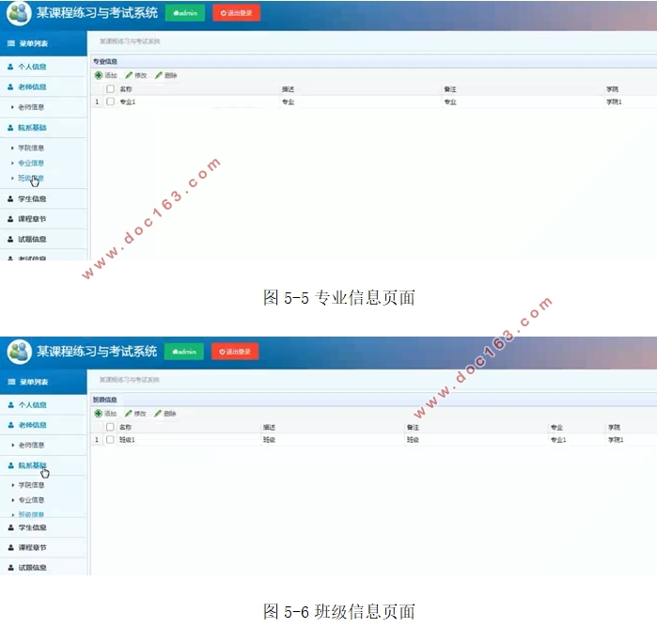Click 描述 column header in 专业信息 table
Screen dimensions: 657x644
coord(288,89)
